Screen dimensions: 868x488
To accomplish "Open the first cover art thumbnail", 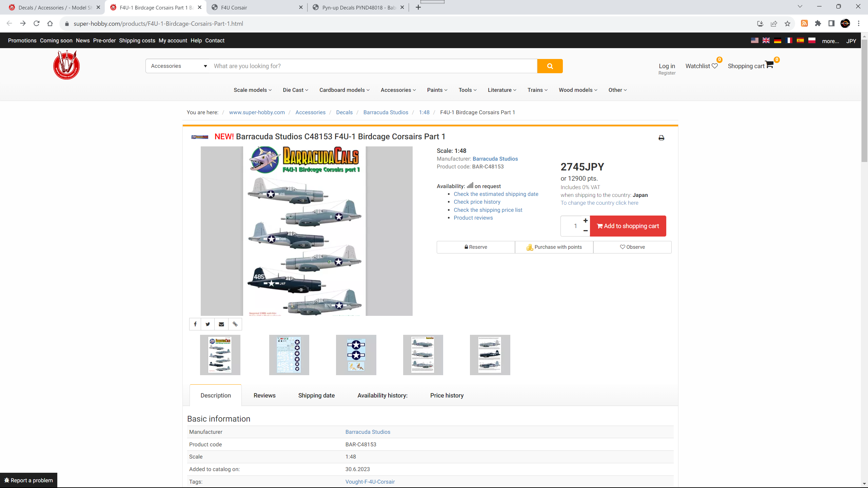I will click(x=220, y=355).
